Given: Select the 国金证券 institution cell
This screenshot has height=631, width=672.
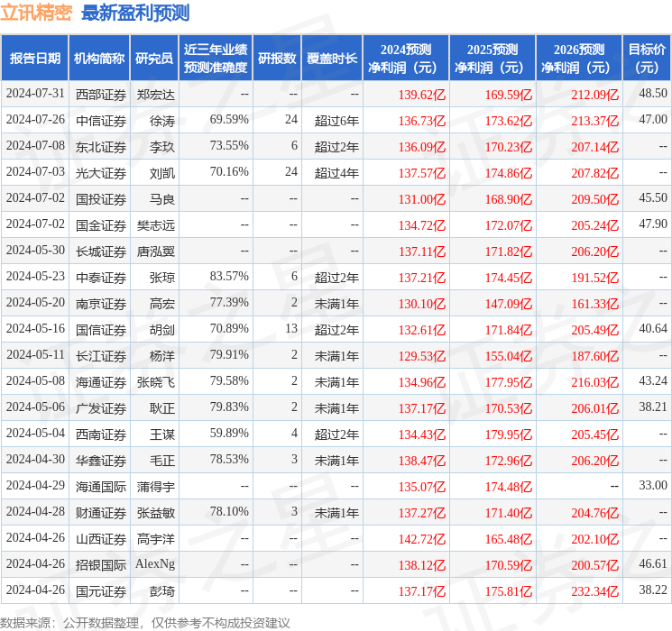Looking at the screenshot, I should [x=101, y=224].
